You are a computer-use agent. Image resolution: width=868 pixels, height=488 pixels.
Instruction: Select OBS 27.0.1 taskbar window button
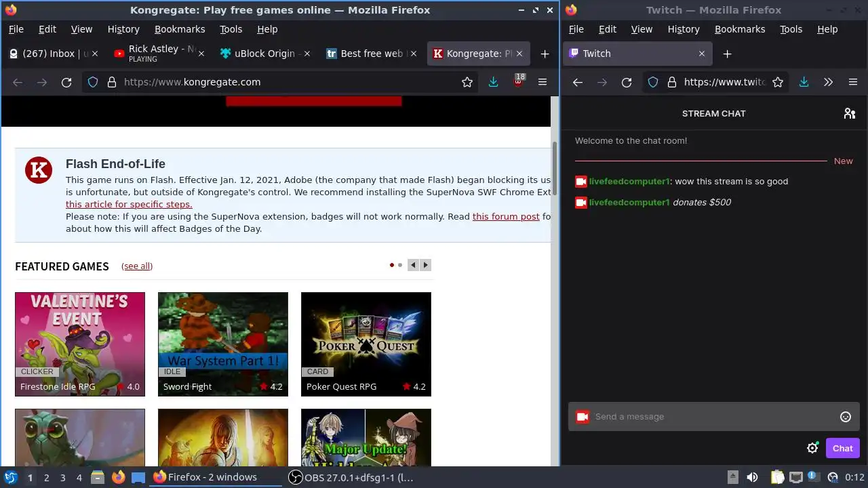tap(351, 477)
